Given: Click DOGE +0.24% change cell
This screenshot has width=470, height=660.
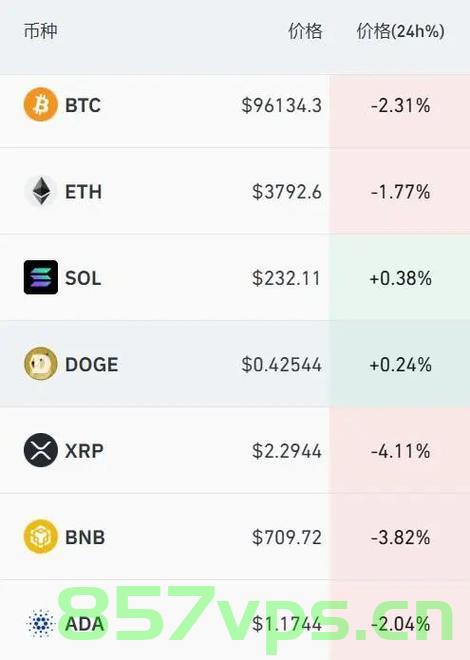Looking at the screenshot, I should tap(400, 364).
